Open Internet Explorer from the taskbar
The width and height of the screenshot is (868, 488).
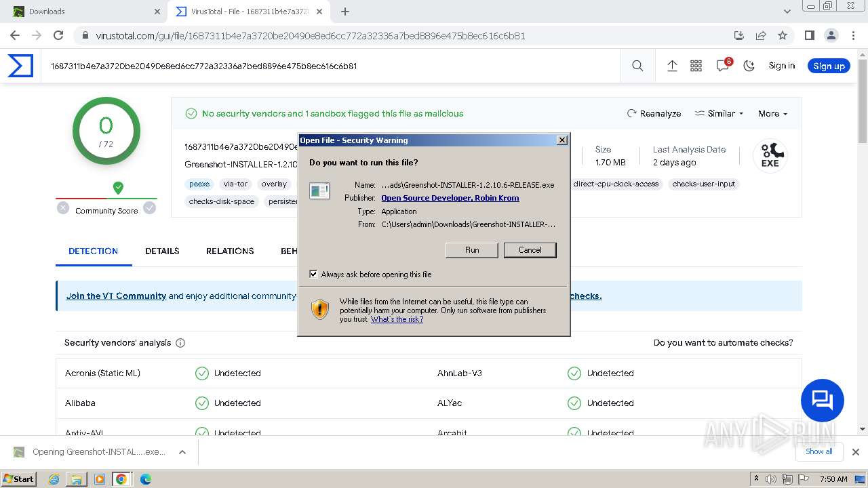click(x=54, y=479)
